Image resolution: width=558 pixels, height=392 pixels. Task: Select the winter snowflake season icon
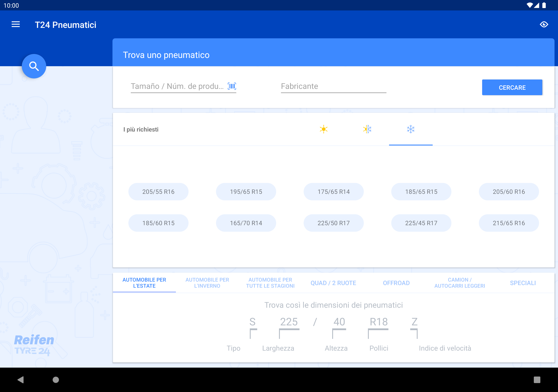(410, 129)
